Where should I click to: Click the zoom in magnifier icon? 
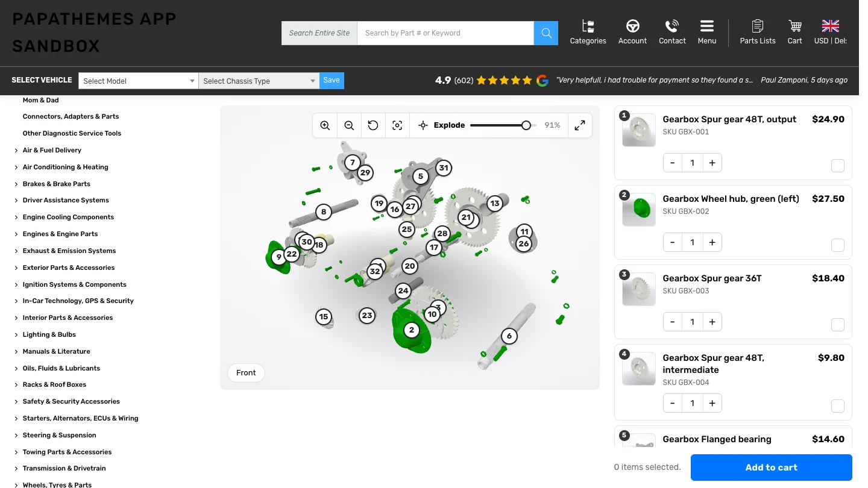click(325, 125)
